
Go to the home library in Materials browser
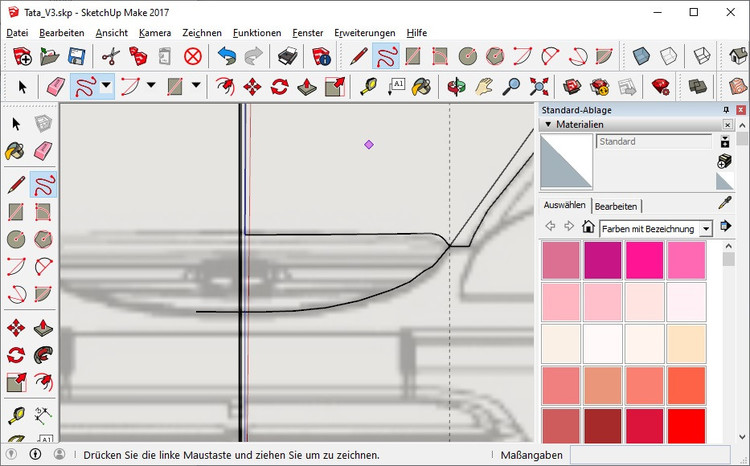588,226
